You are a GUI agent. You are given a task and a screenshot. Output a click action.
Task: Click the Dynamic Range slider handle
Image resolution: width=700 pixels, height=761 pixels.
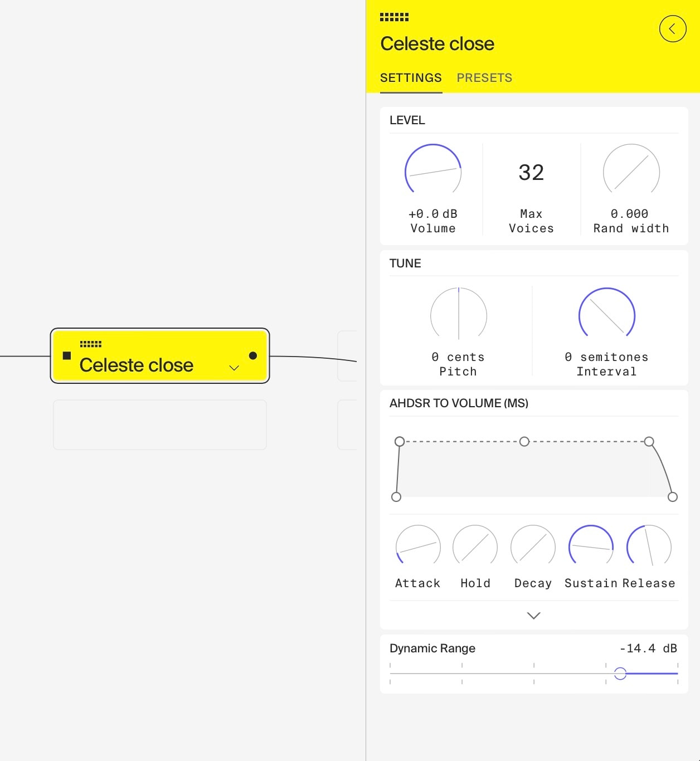coord(620,674)
